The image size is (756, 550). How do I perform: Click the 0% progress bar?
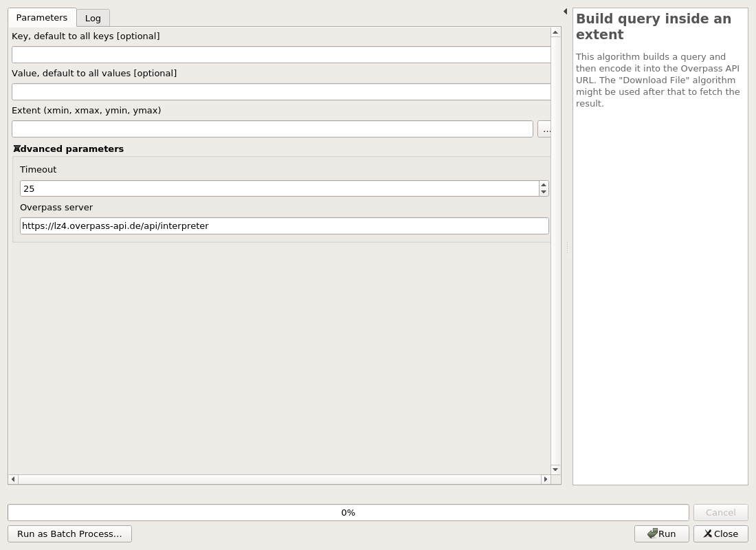pyautogui.click(x=348, y=512)
